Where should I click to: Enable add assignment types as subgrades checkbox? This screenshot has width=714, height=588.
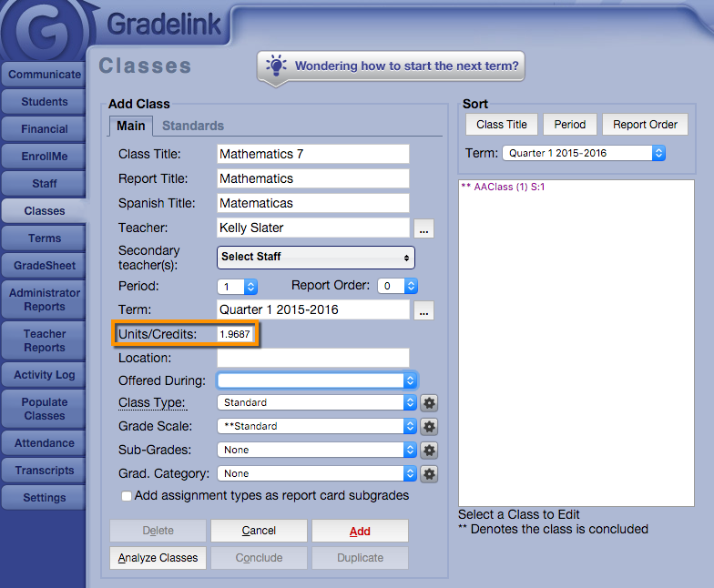click(x=127, y=496)
